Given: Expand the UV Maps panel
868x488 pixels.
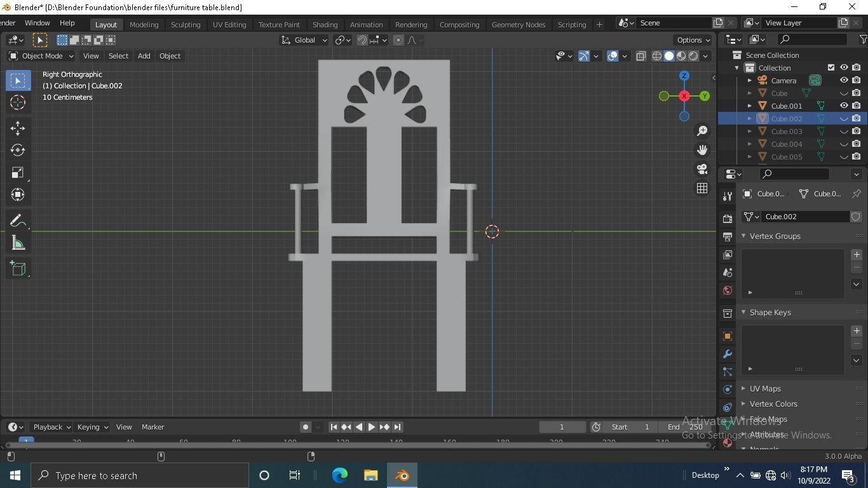Looking at the screenshot, I should (743, 388).
